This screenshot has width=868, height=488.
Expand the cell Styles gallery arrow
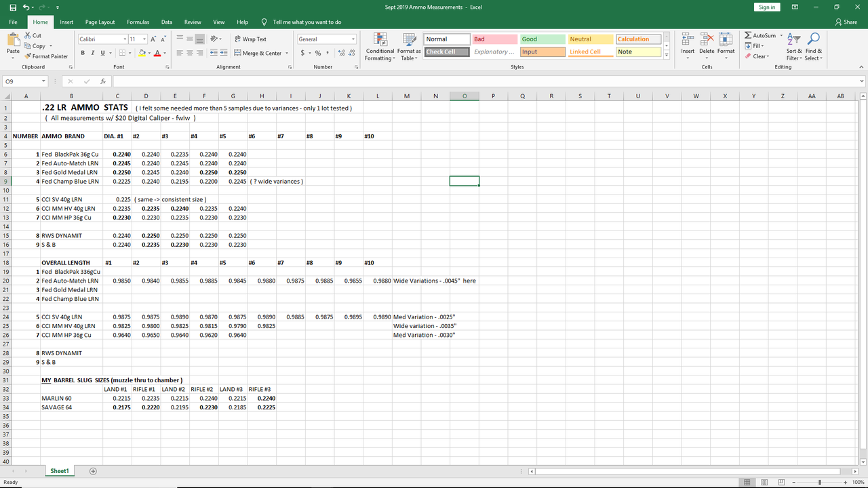667,56
